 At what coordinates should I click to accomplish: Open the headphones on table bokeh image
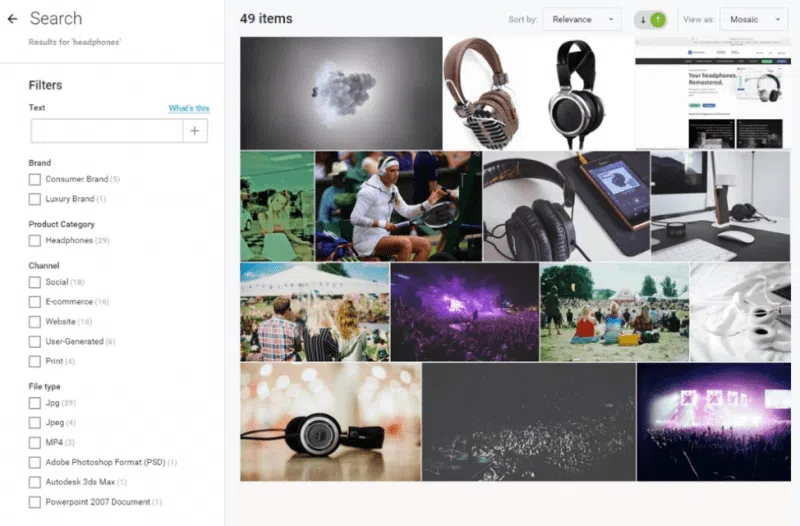(331, 422)
